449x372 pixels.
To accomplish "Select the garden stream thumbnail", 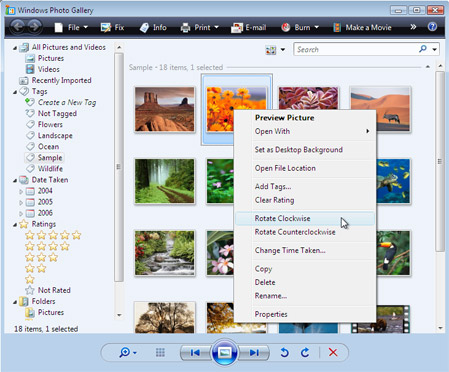I will (x=165, y=253).
